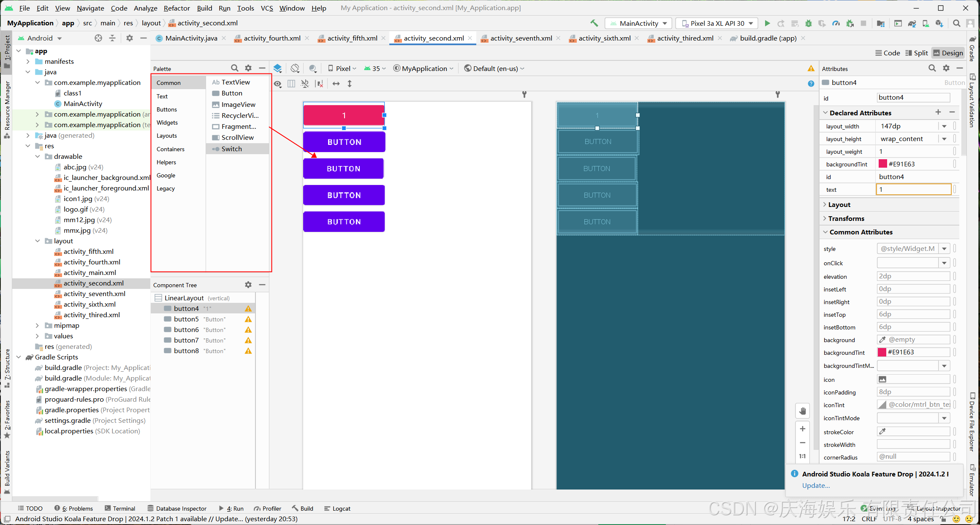Select the design surface layers icon

[277, 68]
